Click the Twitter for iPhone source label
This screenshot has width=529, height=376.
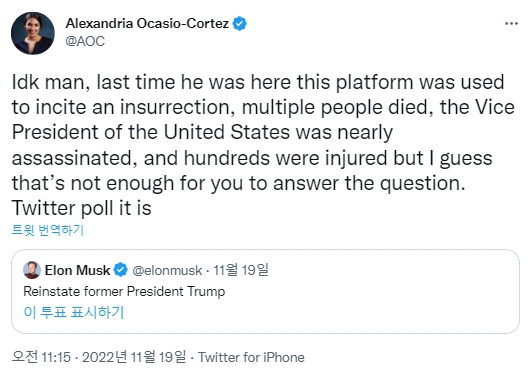pos(251,357)
